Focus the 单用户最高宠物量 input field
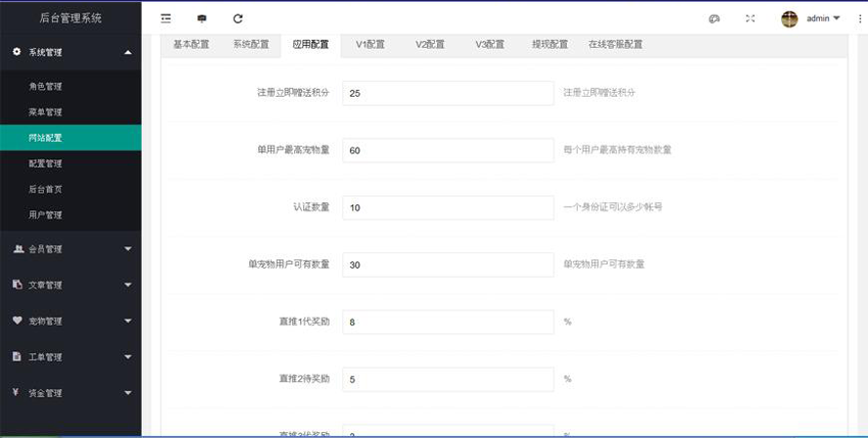868x438 pixels. [x=448, y=150]
